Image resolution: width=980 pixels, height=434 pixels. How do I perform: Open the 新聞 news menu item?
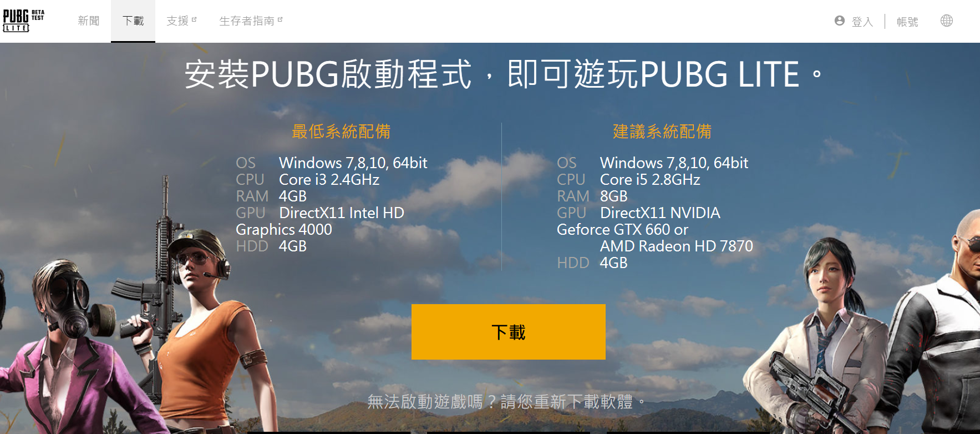point(89,21)
